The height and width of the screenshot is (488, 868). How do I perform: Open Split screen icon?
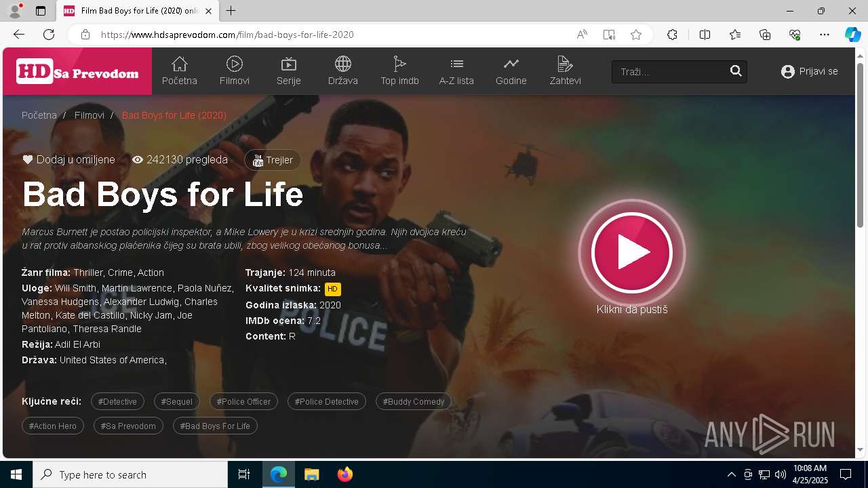(705, 35)
